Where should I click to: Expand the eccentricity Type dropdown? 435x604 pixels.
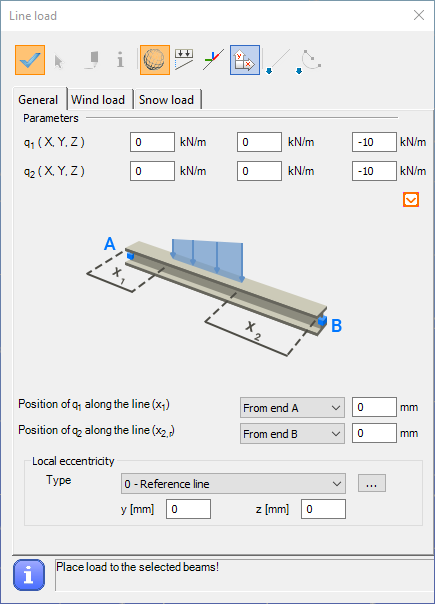click(x=233, y=484)
